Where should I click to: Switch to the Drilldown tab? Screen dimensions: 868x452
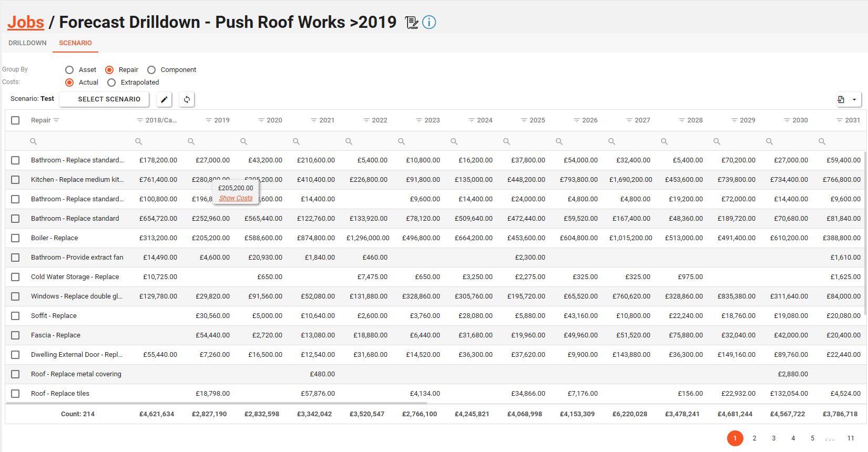pos(27,43)
